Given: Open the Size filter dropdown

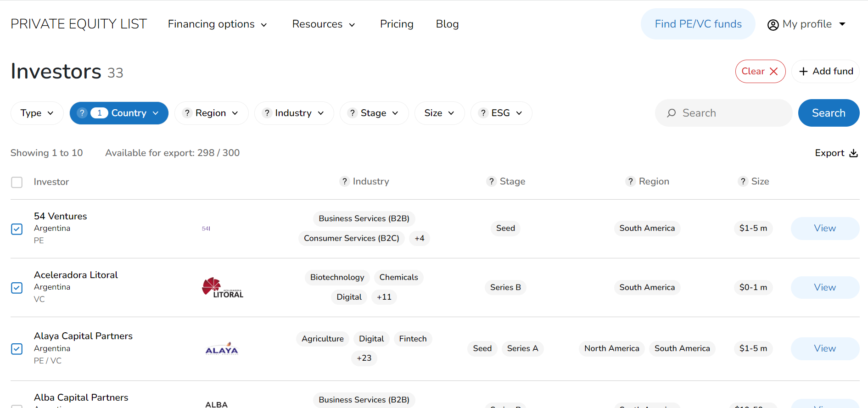Looking at the screenshot, I should point(439,113).
